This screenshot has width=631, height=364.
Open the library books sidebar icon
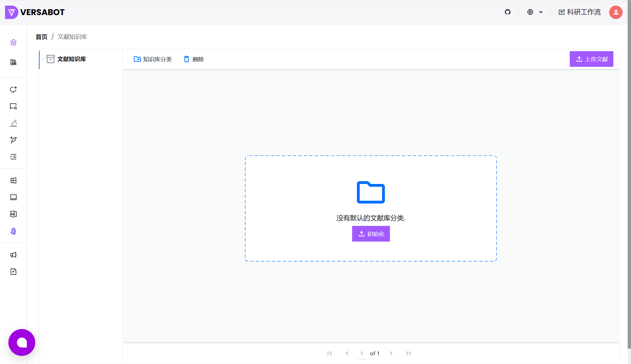[x=13, y=62]
